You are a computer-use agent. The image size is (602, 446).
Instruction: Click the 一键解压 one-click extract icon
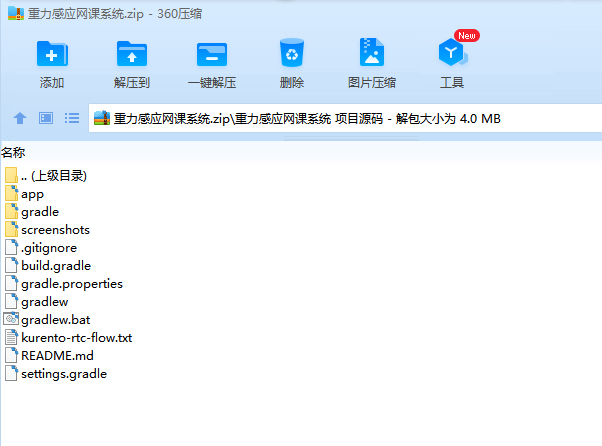point(212,54)
